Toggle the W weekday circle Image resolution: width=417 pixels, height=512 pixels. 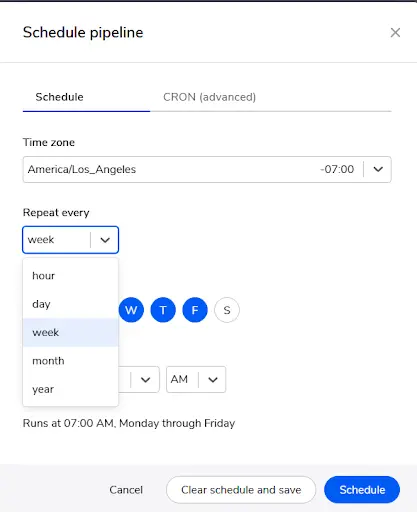click(131, 310)
